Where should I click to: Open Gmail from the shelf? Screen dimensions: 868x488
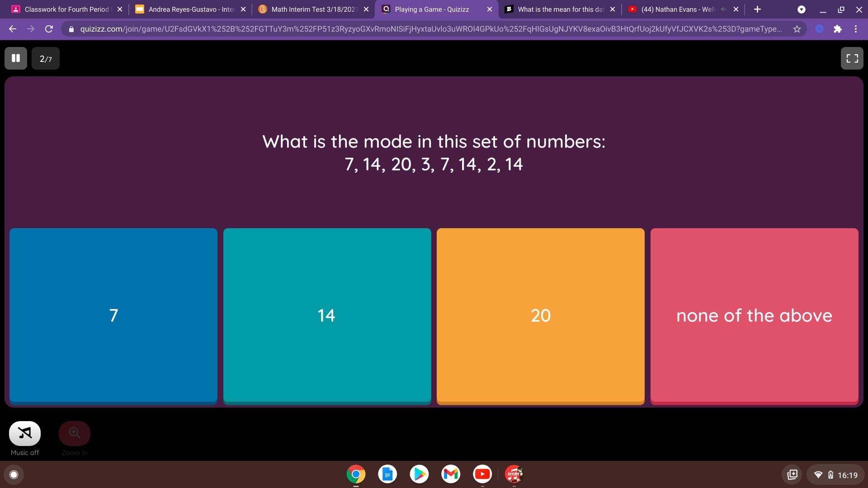[450, 474]
